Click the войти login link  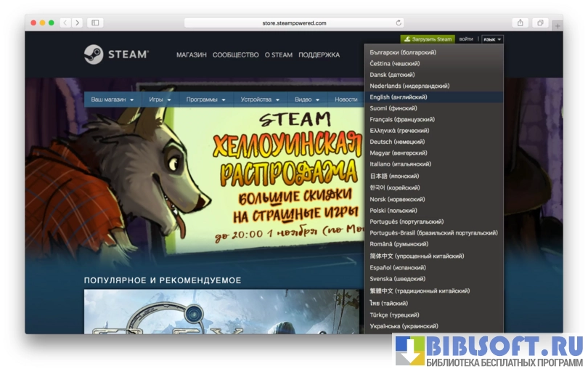466,39
